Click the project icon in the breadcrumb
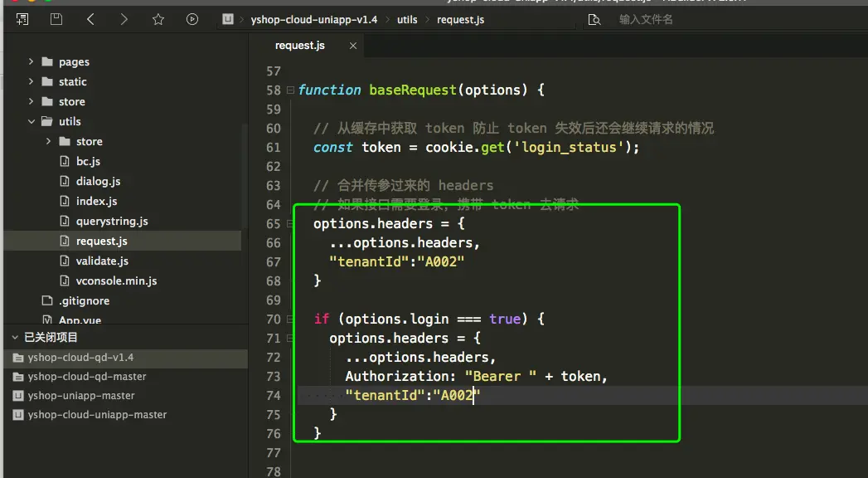This screenshot has width=868, height=478. (x=227, y=19)
